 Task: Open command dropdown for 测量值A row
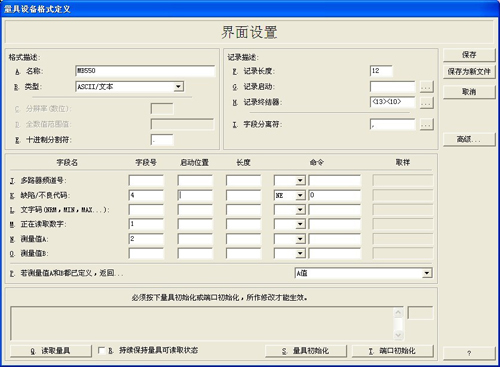click(300, 239)
